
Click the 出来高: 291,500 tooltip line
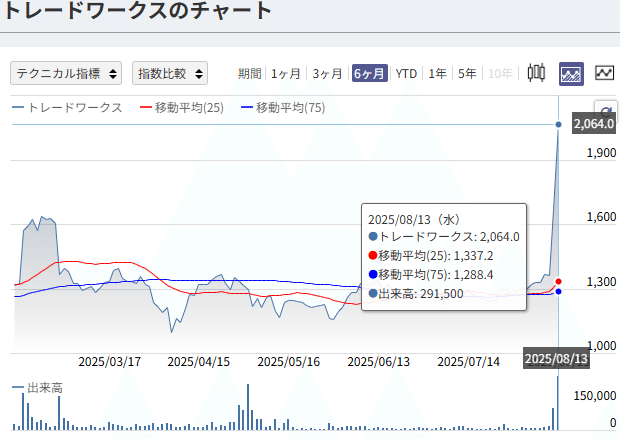click(416, 294)
